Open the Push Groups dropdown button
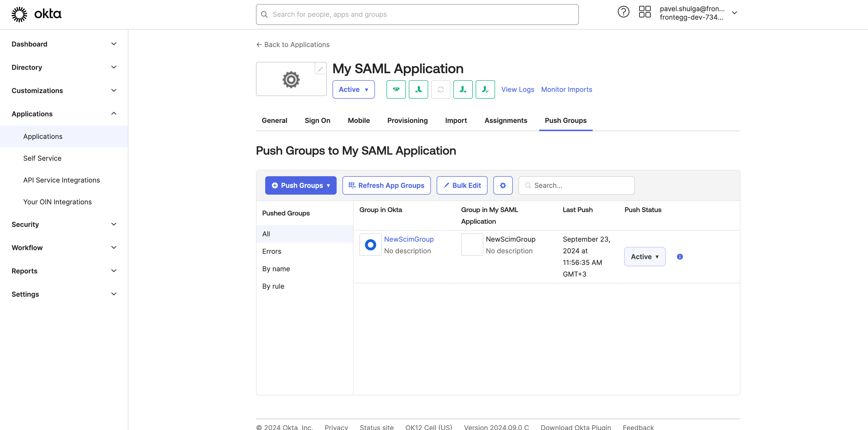Viewport: 868px width, 430px height. click(x=301, y=185)
